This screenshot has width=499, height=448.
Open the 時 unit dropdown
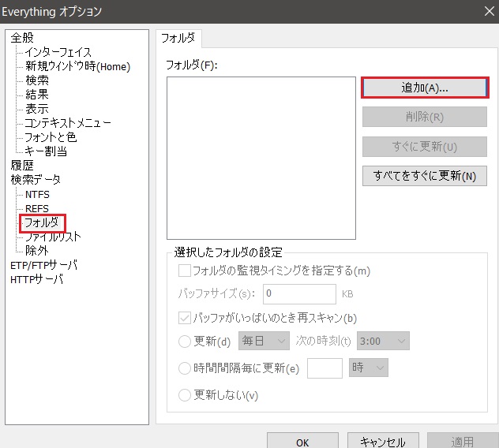click(x=369, y=368)
